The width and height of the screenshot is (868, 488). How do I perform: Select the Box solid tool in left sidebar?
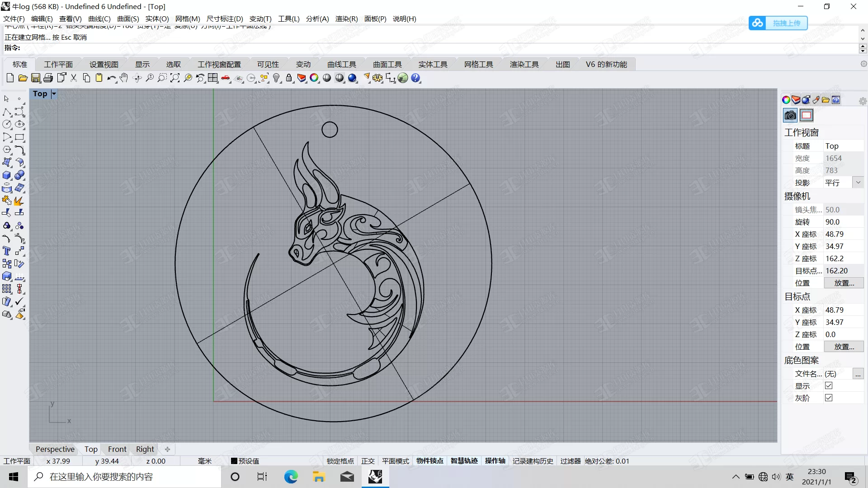pos(7,175)
